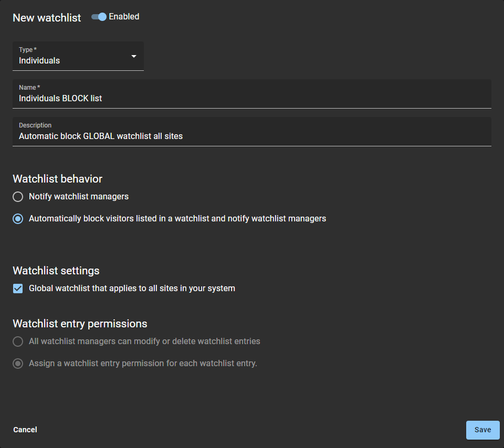Image resolution: width=504 pixels, height=448 pixels.
Task: Click the Watchlist behavior heading
Action: pyautogui.click(x=57, y=179)
